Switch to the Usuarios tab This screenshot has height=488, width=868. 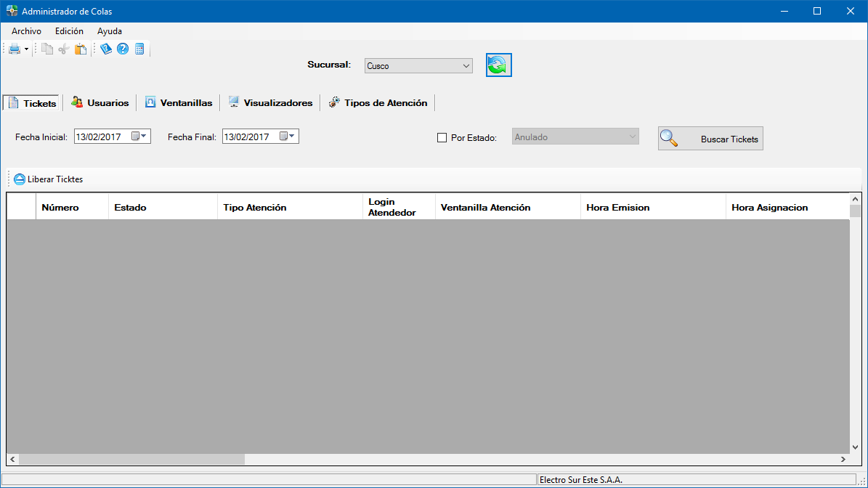click(x=100, y=103)
